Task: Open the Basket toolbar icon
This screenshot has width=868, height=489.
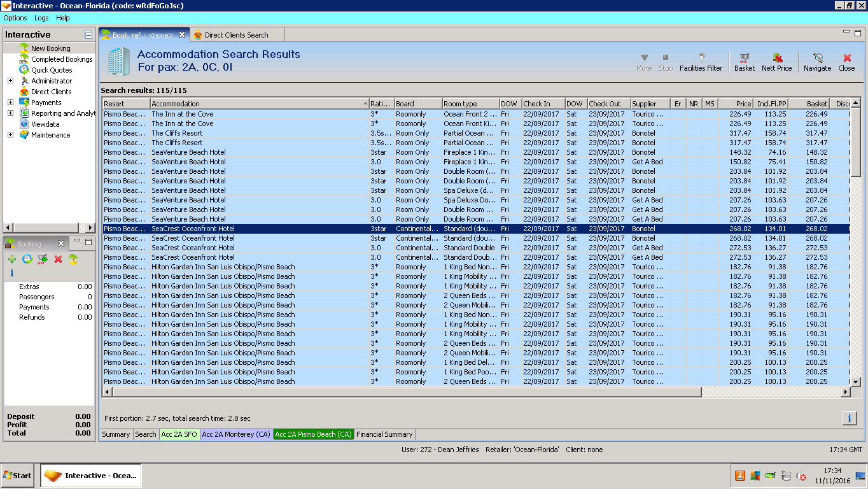Action: (744, 61)
